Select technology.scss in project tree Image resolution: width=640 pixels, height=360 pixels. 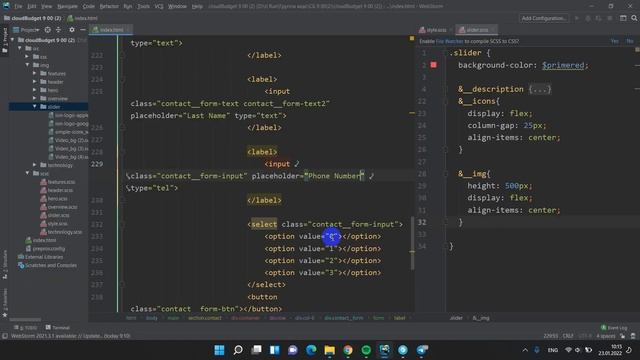pos(61,232)
